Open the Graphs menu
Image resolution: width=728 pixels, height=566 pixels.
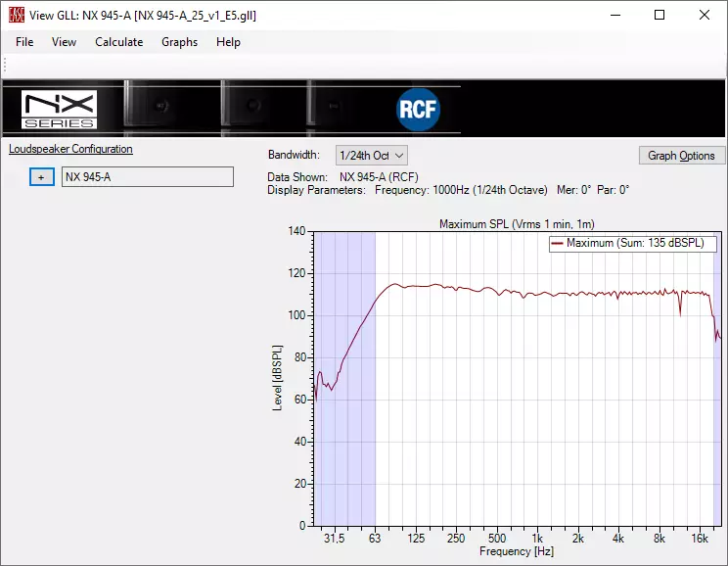(x=179, y=42)
